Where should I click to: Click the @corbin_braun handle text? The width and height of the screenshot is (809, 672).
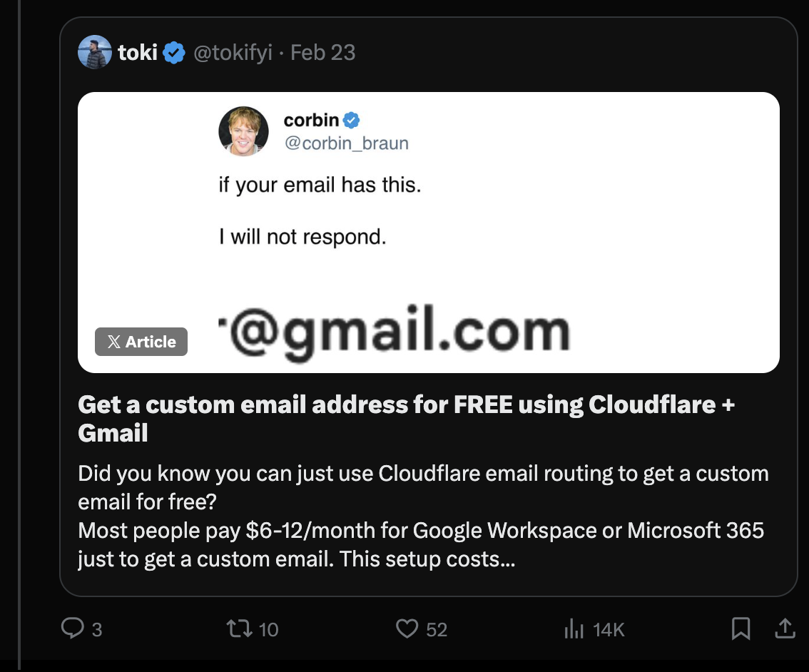point(346,143)
